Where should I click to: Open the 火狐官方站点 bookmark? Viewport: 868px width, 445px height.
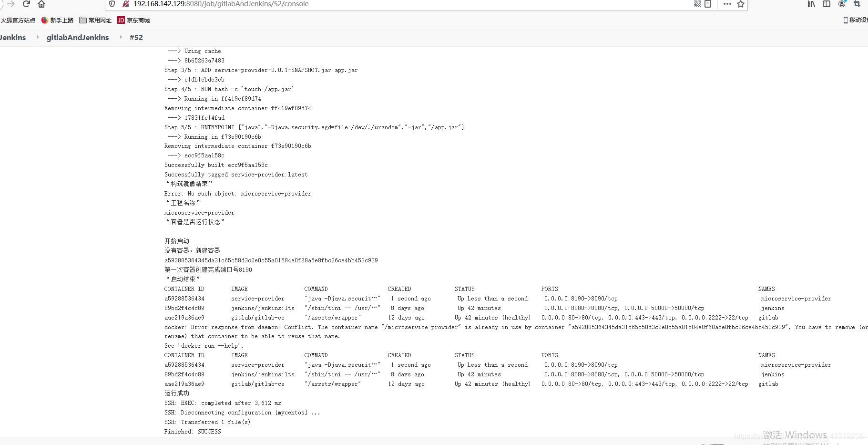coord(18,20)
